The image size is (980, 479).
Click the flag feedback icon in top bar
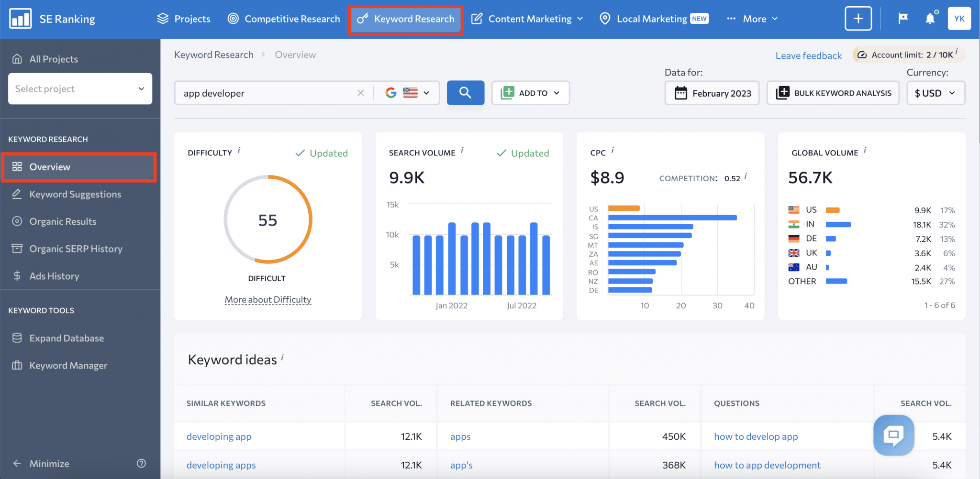(902, 18)
